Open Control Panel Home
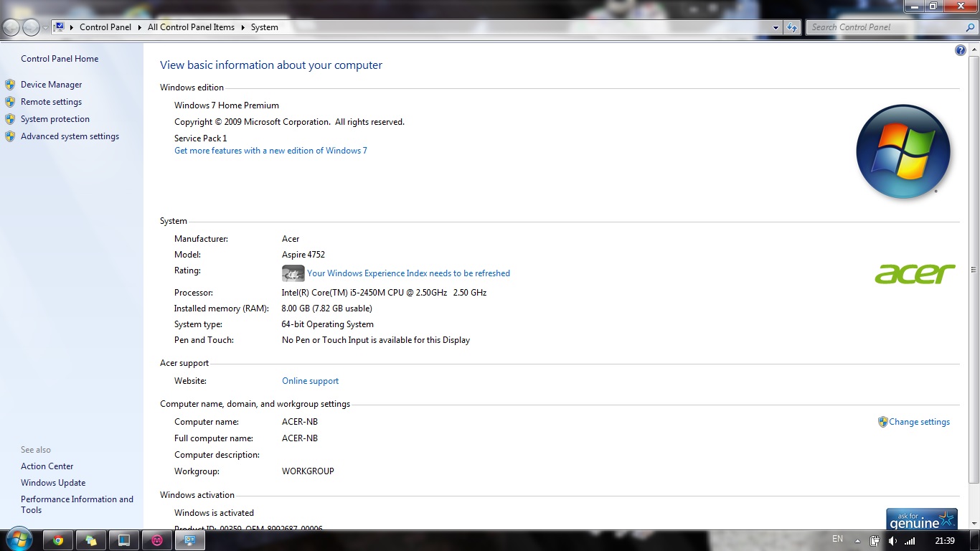 (x=60, y=59)
